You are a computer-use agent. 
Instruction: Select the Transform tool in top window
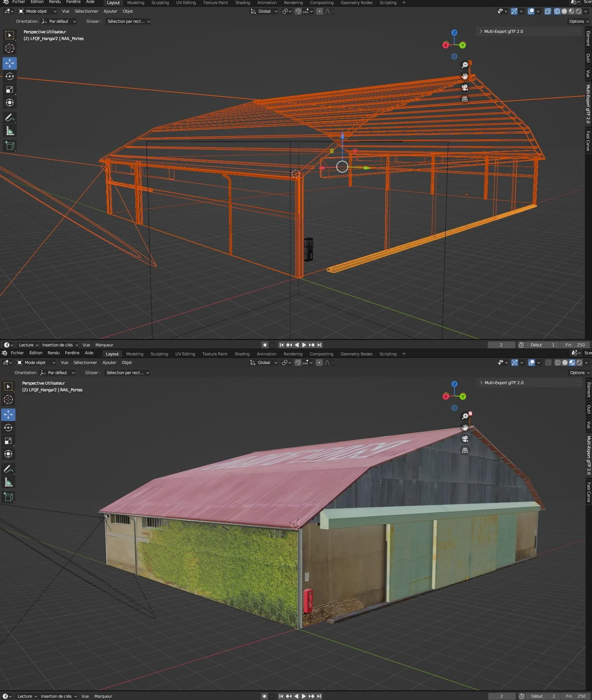(10, 103)
